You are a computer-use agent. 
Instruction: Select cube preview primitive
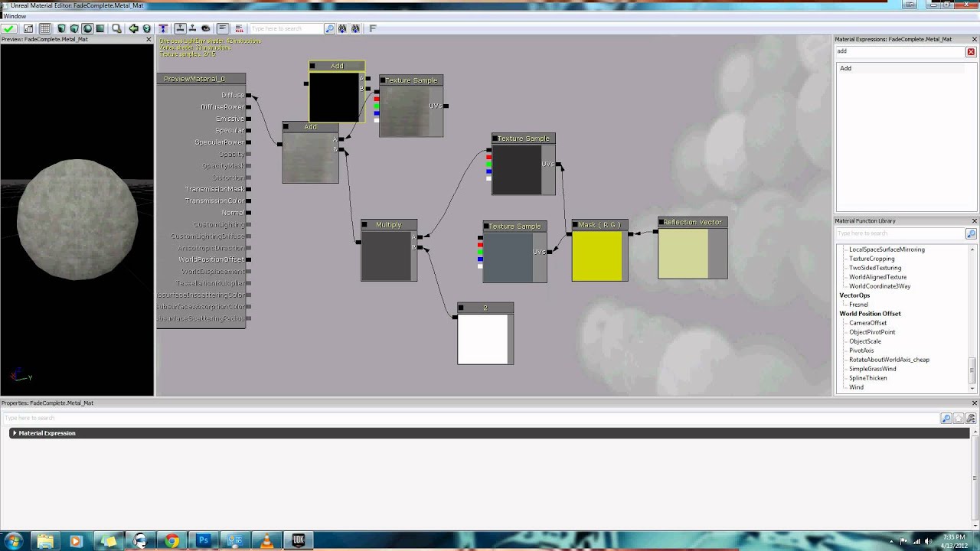pos(74,28)
